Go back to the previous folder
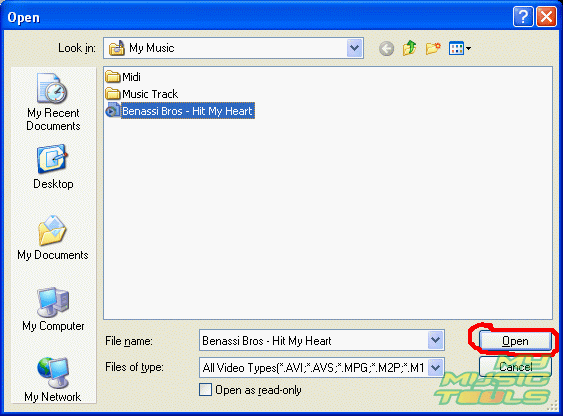The image size is (563, 416). 386,48
